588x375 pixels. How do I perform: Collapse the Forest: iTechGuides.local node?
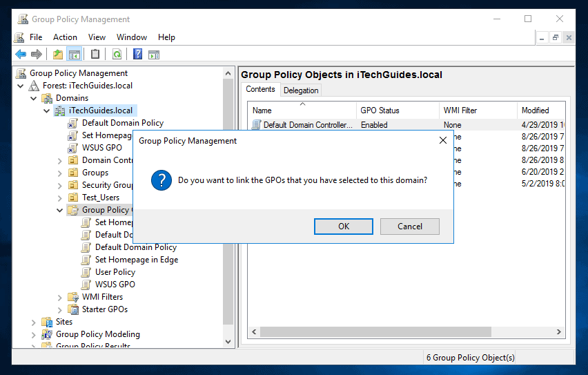(21, 86)
